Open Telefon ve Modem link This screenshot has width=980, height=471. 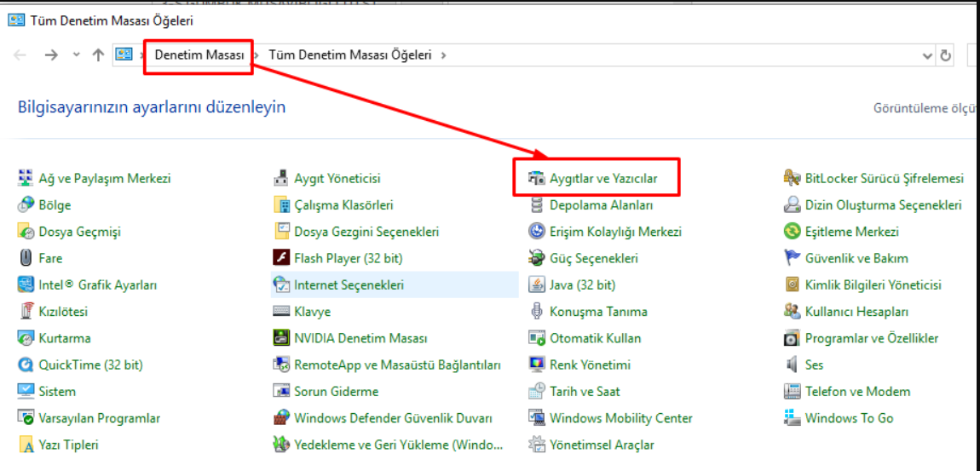pos(857,392)
